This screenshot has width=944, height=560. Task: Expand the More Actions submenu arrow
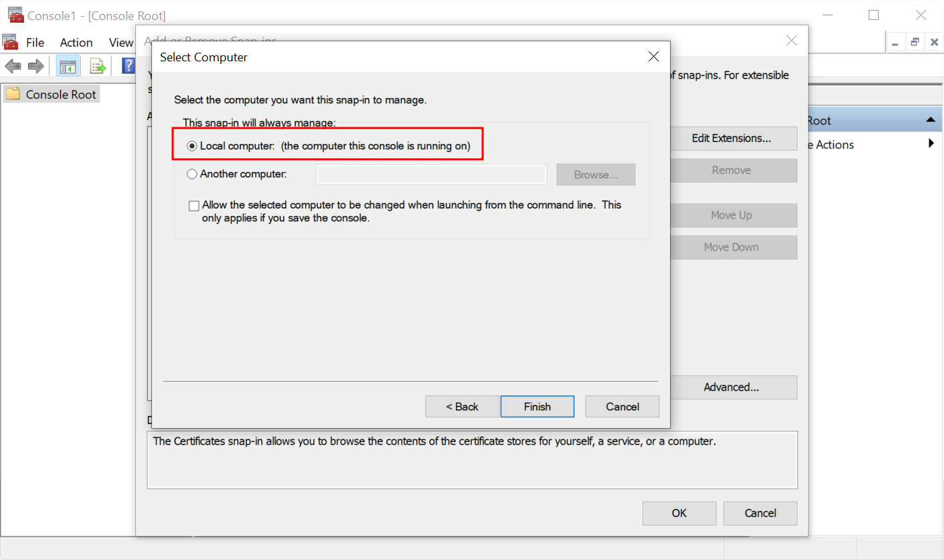tap(931, 144)
